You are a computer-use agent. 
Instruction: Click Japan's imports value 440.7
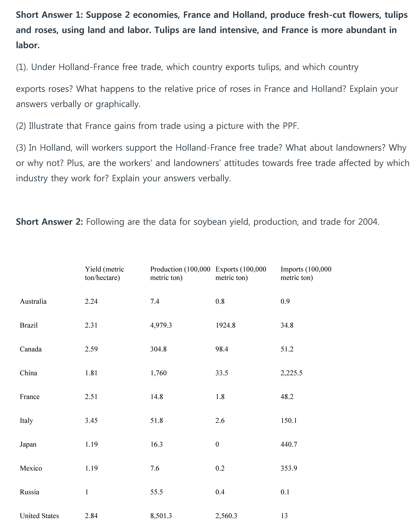pos(289,444)
